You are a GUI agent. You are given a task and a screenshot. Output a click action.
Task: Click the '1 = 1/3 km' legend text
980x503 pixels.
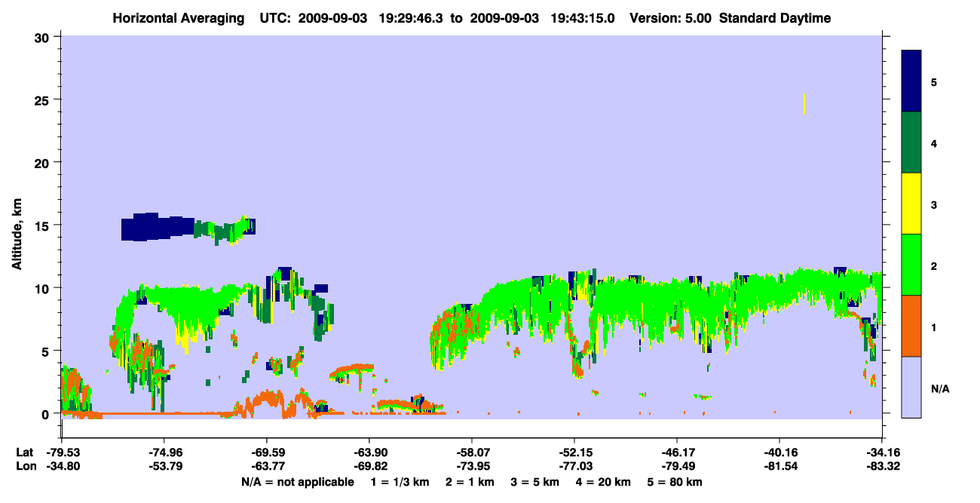pyautogui.click(x=400, y=482)
